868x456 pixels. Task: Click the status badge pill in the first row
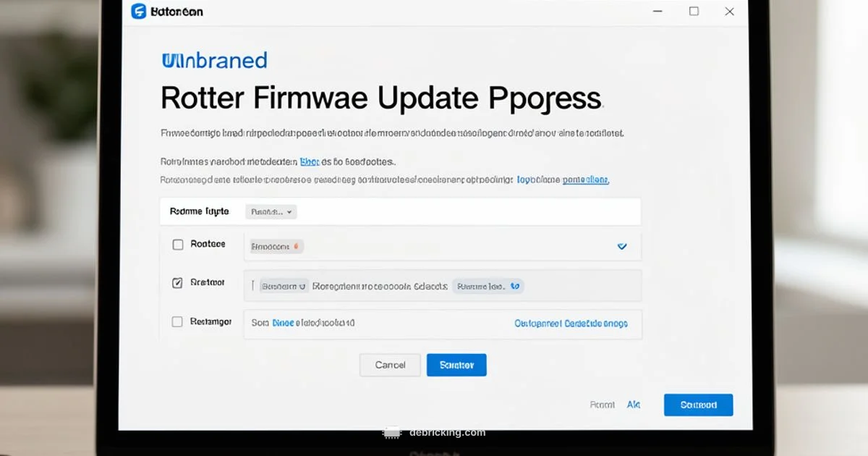275,246
